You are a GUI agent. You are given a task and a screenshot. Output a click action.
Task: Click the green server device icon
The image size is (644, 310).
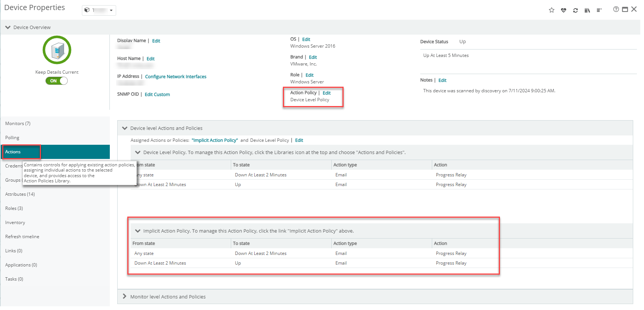pos(57,50)
